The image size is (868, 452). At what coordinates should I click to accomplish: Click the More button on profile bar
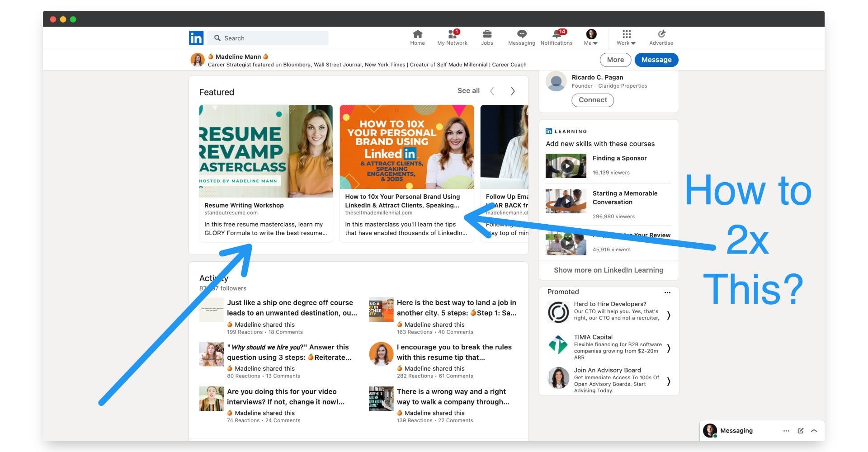[615, 60]
